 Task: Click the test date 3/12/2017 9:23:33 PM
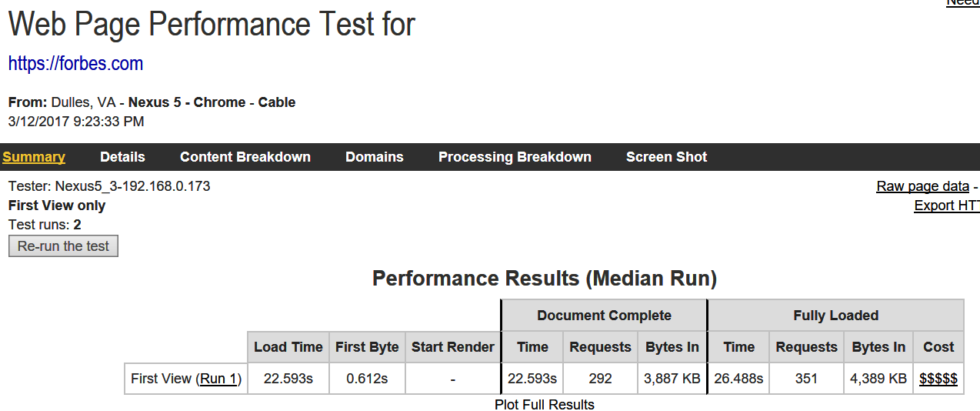coord(76,122)
